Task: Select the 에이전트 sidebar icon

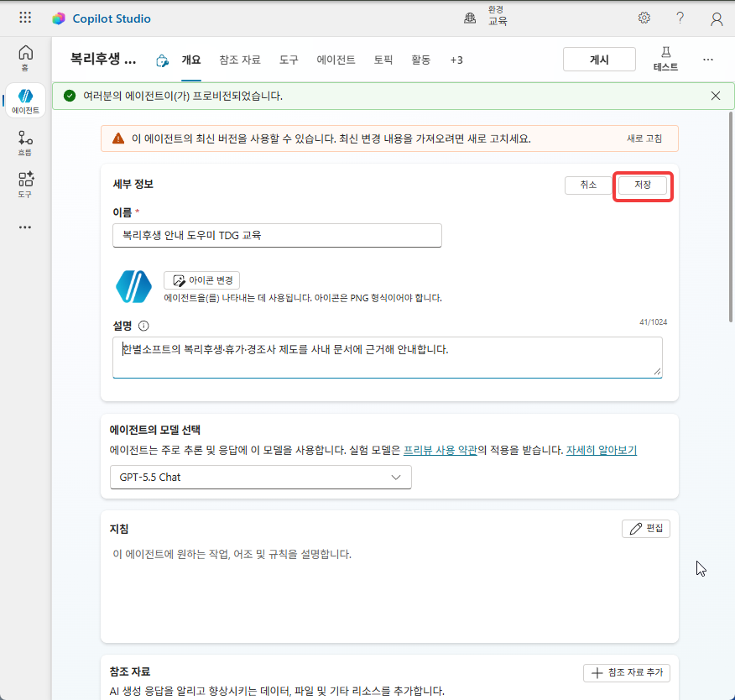Action: [25, 101]
